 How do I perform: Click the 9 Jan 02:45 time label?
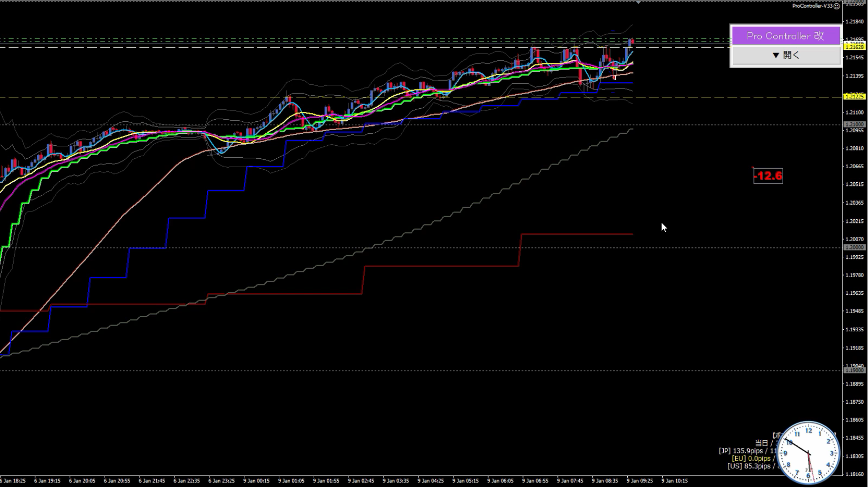tap(361, 481)
